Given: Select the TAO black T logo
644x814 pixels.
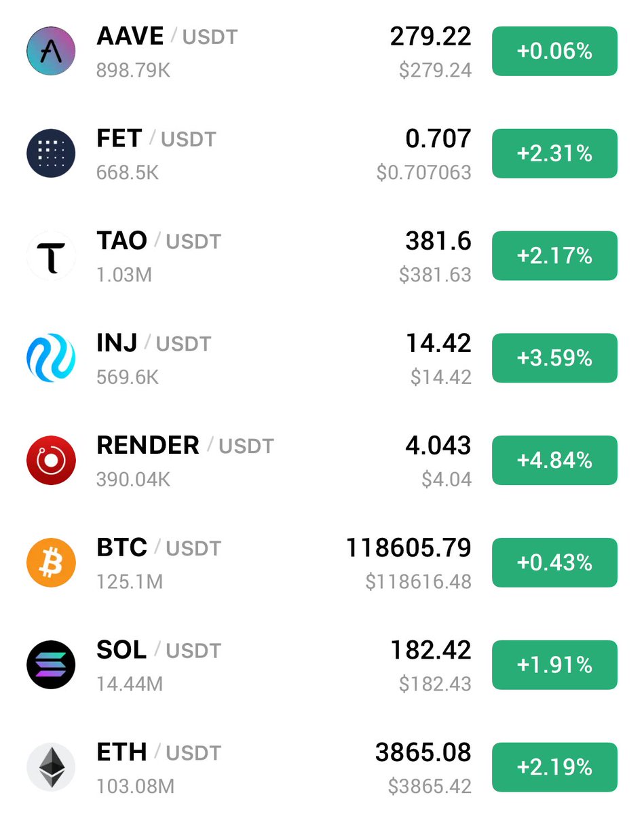Looking at the screenshot, I should [x=51, y=256].
